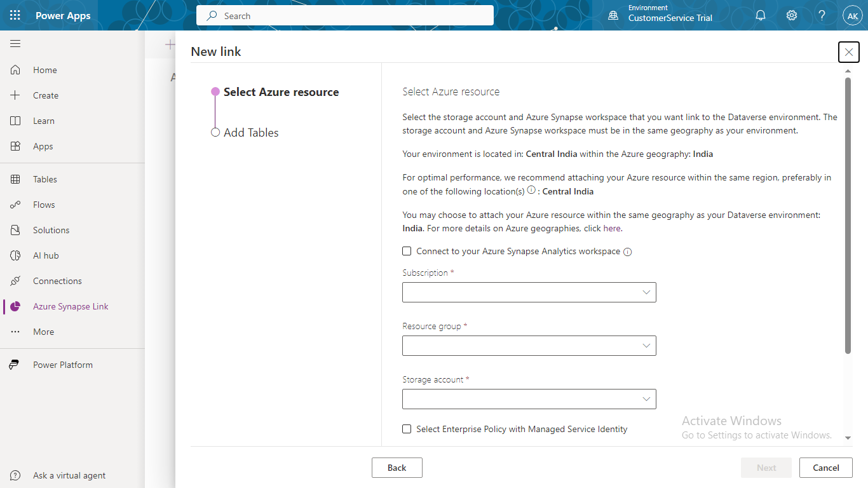Click the help question mark icon
Image resolution: width=868 pixels, height=488 pixels.
pos(822,15)
